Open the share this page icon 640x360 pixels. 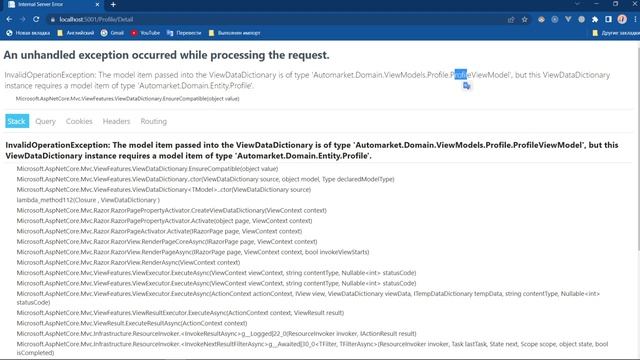[511, 20]
